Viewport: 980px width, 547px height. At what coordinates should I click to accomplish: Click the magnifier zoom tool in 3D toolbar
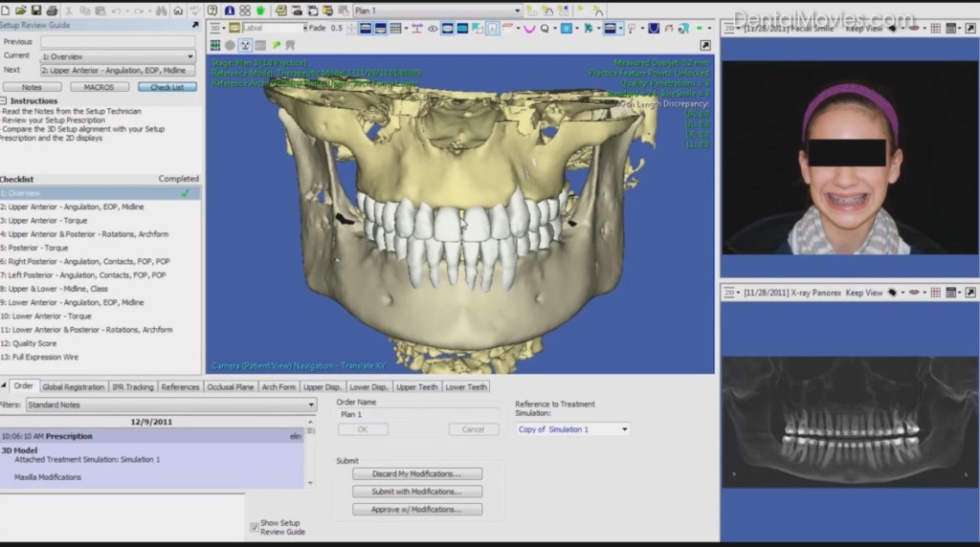click(545, 28)
